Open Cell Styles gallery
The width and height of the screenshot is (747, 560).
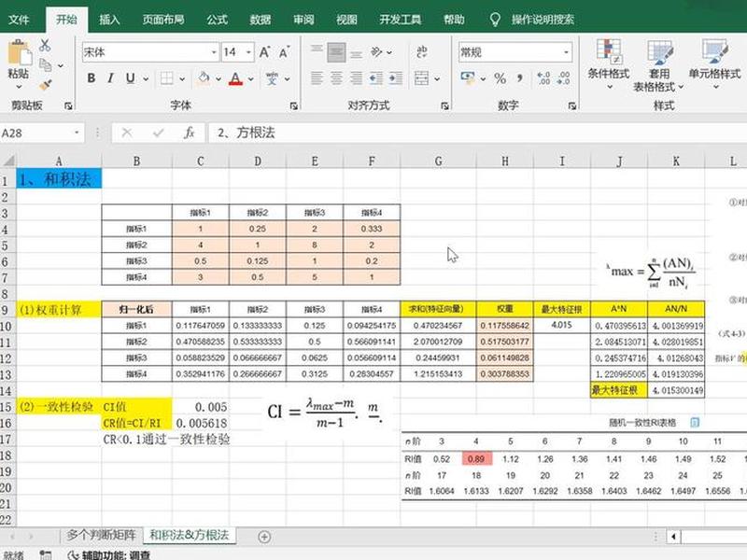714,63
